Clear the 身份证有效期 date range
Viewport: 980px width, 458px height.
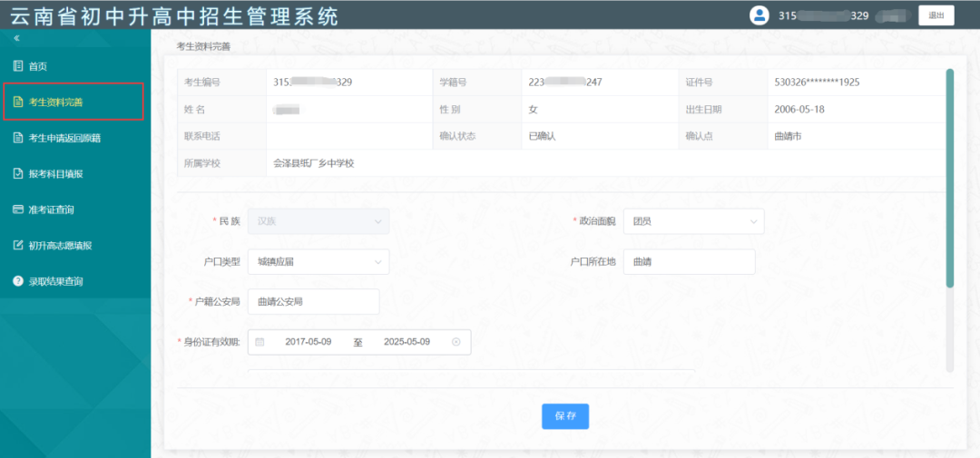click(456, 342)
